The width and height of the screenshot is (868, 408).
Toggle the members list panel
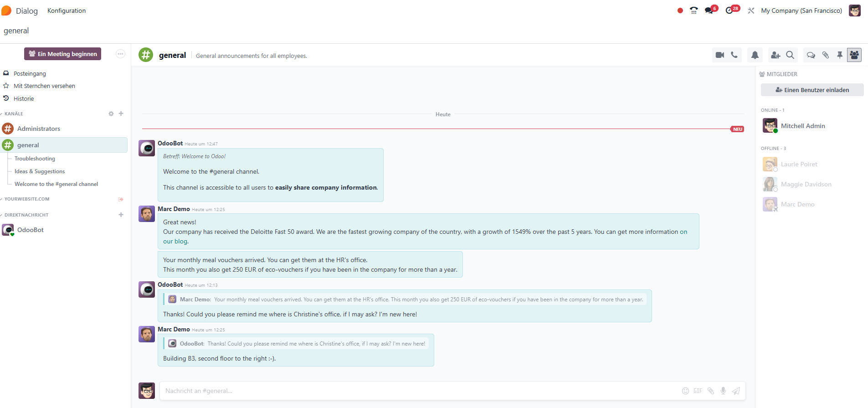click(854, 55)
